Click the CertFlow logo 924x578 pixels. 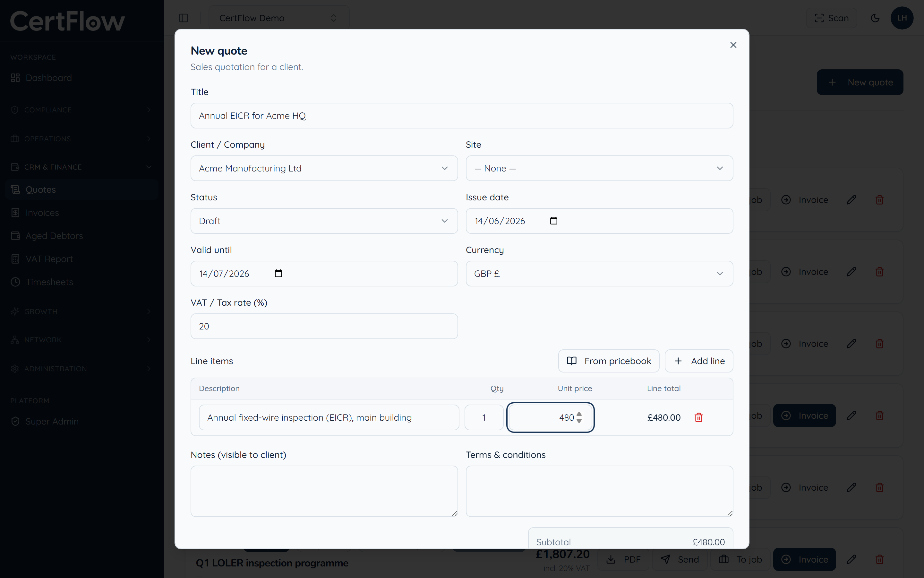coord(67,22)
